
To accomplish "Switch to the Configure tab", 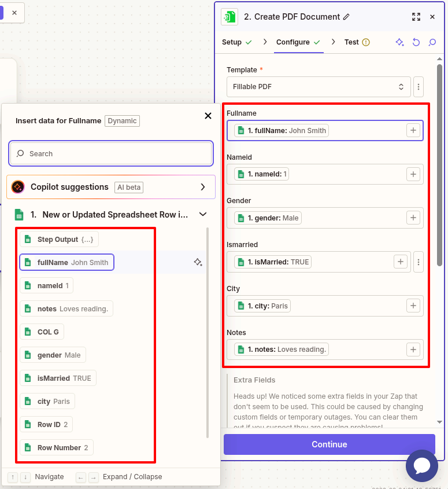I will coord(298,42).
